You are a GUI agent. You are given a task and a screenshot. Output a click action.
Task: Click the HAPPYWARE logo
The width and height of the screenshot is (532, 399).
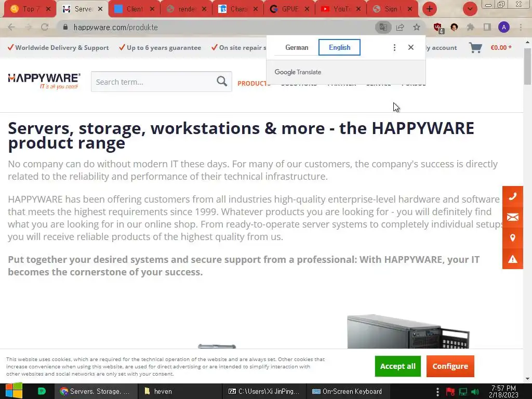tap(44, 81)
